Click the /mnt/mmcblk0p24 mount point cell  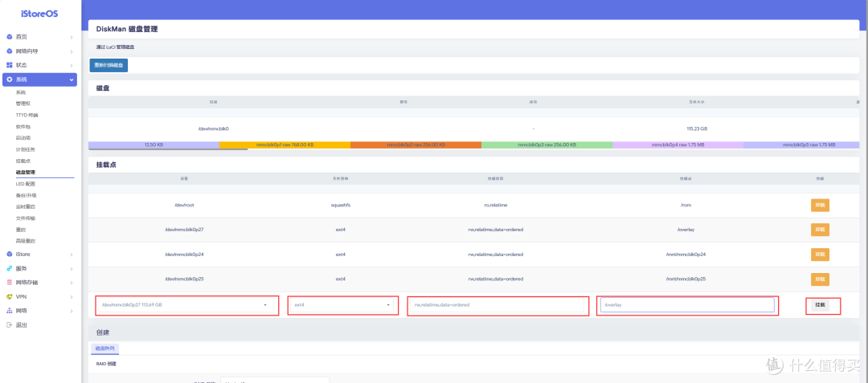point(686,255)
